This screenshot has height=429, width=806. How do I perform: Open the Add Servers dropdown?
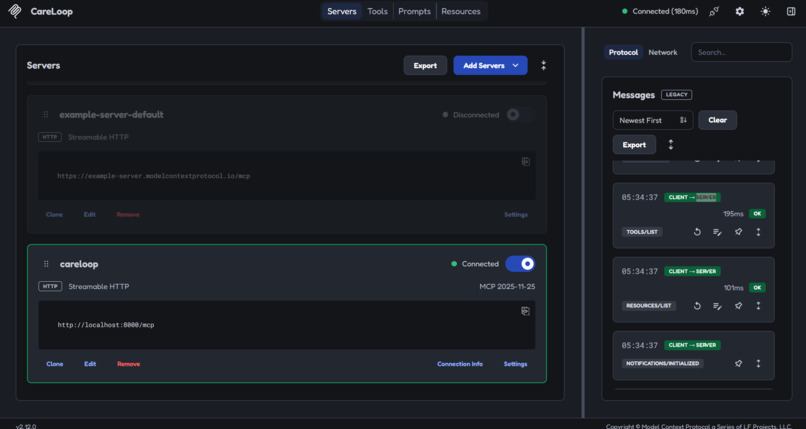tap(490, 65)
